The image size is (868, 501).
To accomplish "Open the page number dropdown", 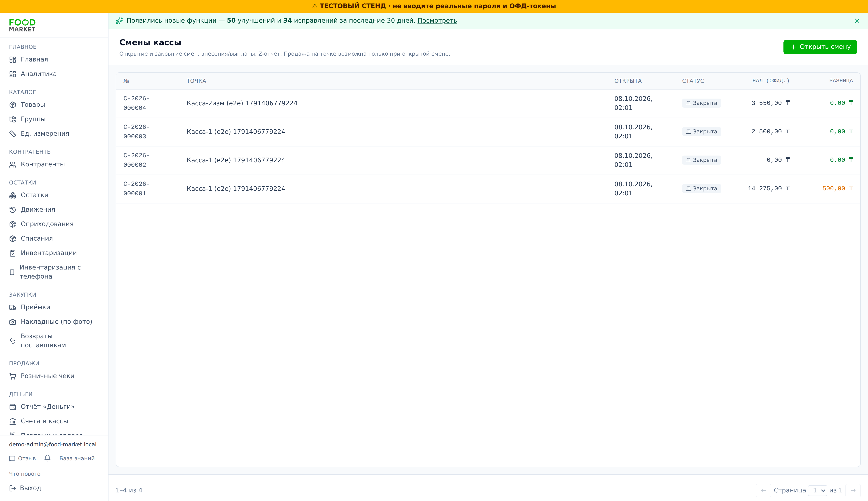I will (817, 490).
